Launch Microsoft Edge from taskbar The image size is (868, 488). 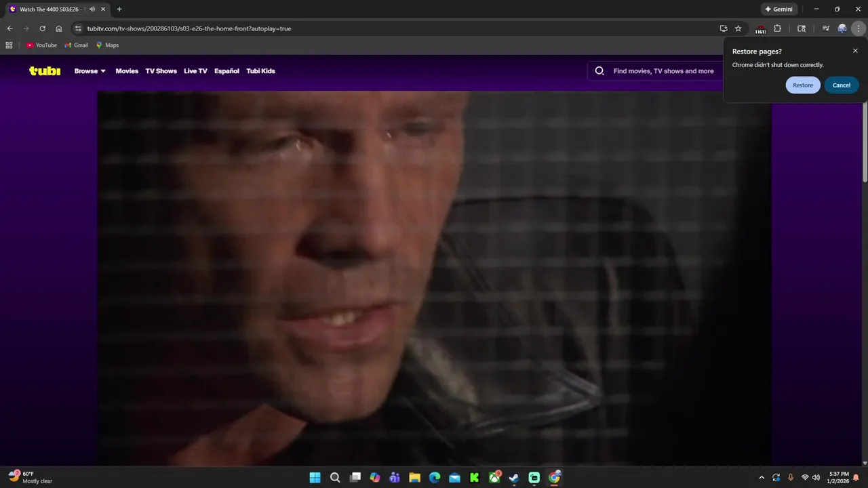pyautogui.click(x=435, y=478)
